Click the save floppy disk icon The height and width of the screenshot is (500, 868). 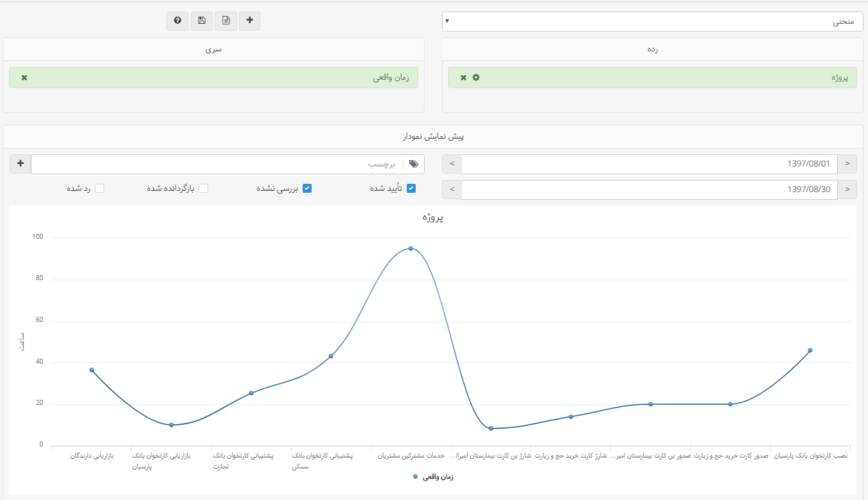tap(202, 21)
